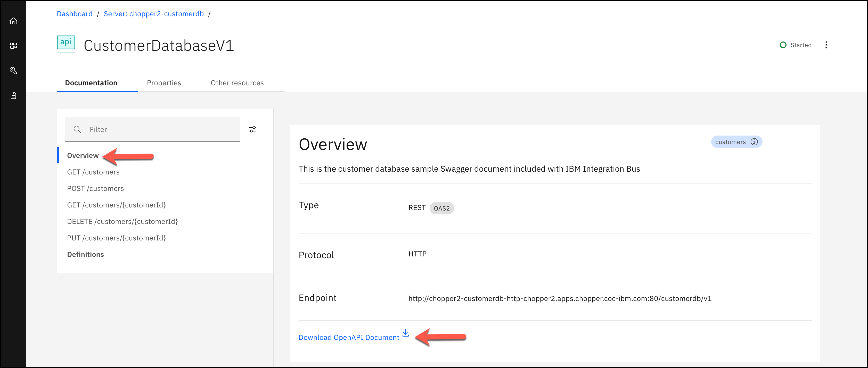Select POST /customers operation

tap(95, 189)
